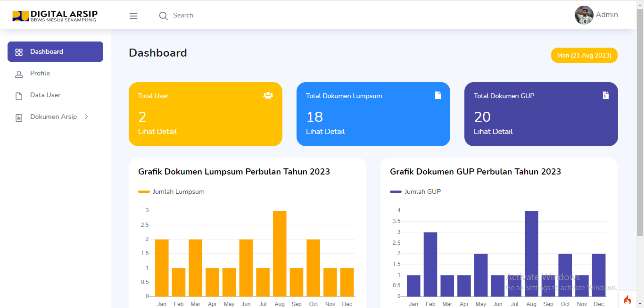Click the search magnifier icon
The width and height of the screenshot is (644, 308).
(163, 16)
